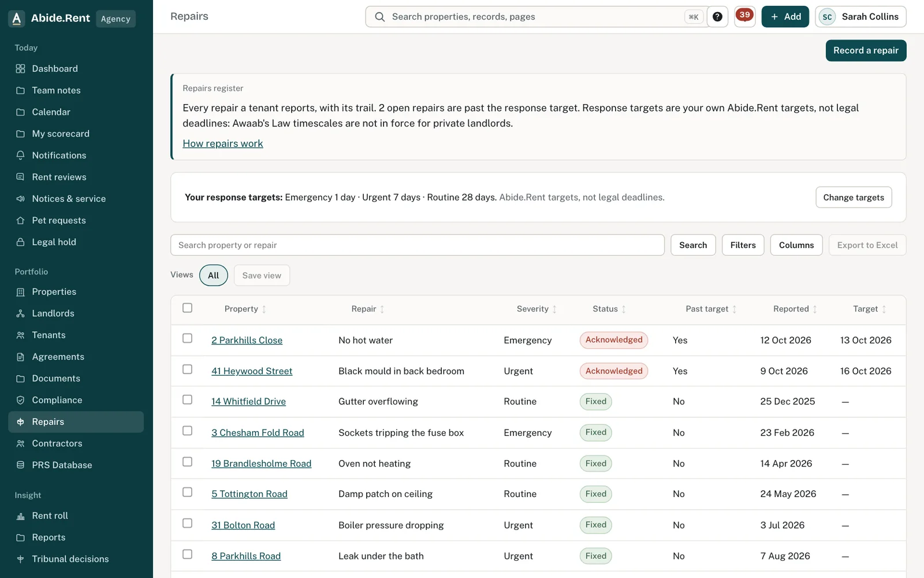This screenshot has width=924, height=578.
Task: Click the Rent reviews icon in sidebar
Action: (21, 177)
